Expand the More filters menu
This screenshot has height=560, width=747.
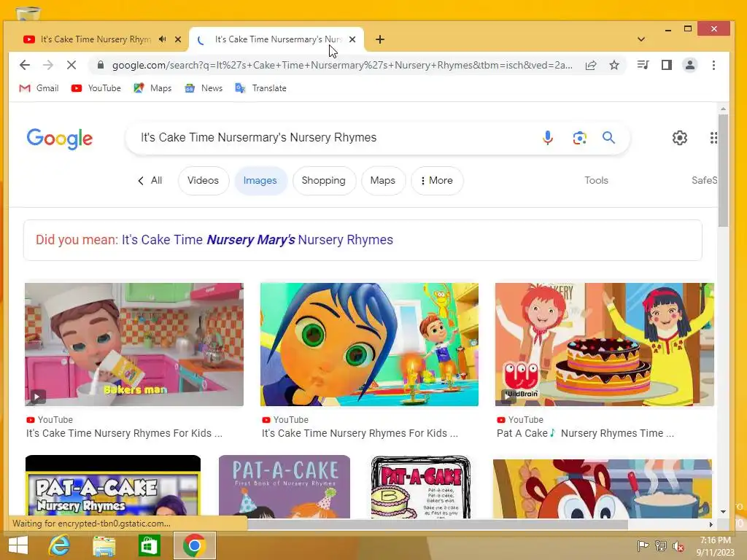point(437,181)
